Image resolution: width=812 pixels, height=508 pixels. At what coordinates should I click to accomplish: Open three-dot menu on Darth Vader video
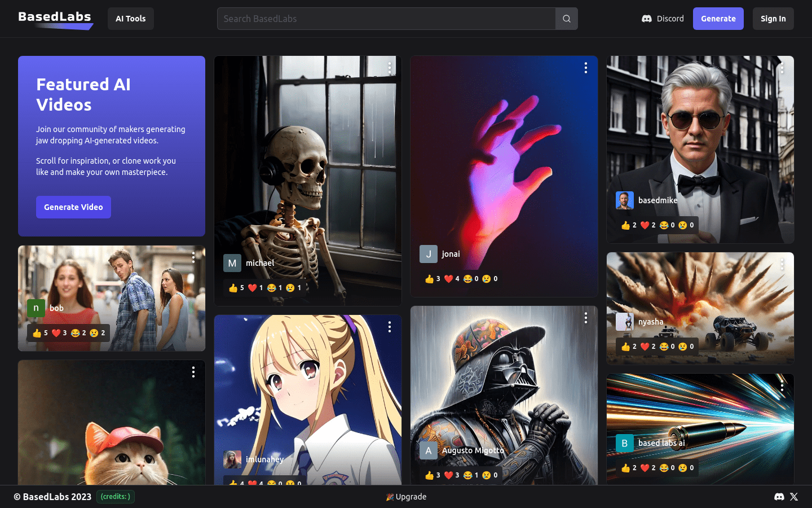click(586, 318)
